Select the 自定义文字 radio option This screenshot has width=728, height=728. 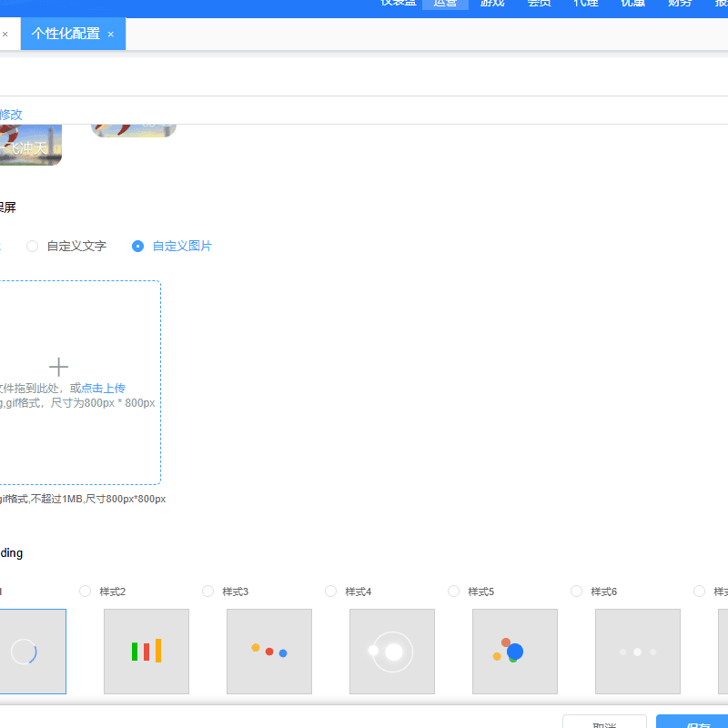33,246
